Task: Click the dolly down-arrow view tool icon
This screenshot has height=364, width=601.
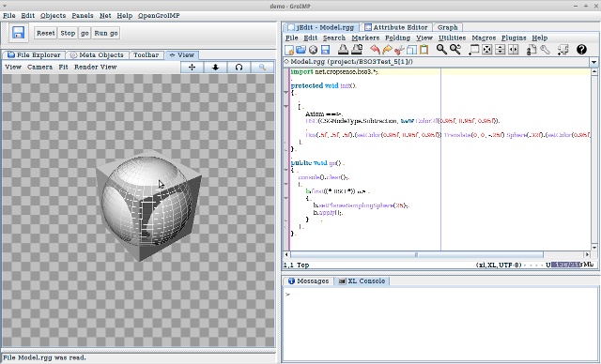Action: click(215, 67)
